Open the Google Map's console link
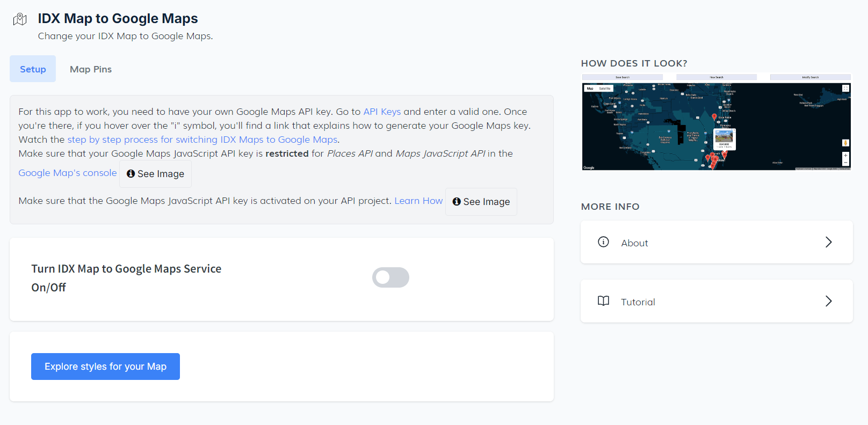Viewport: 868px width, 425px height. coord(68,173)
